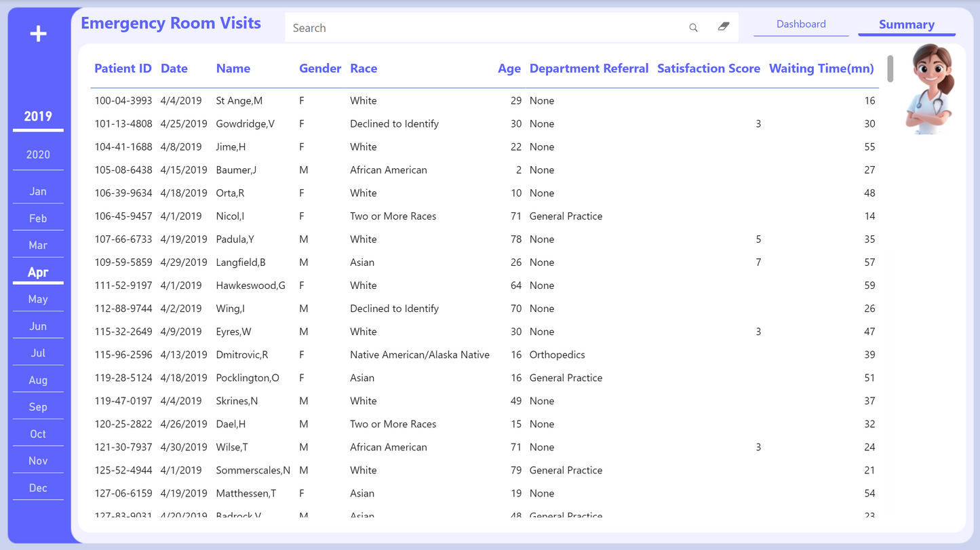Select Oct month filter
The width and height of the screenshot is (980, 550).
(x=38, y=434)
